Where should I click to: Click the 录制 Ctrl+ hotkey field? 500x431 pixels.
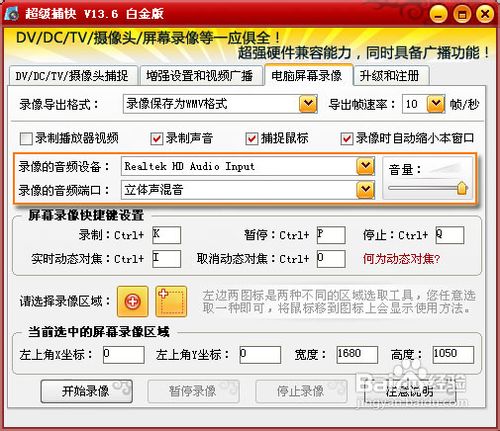tap(167, 235)
